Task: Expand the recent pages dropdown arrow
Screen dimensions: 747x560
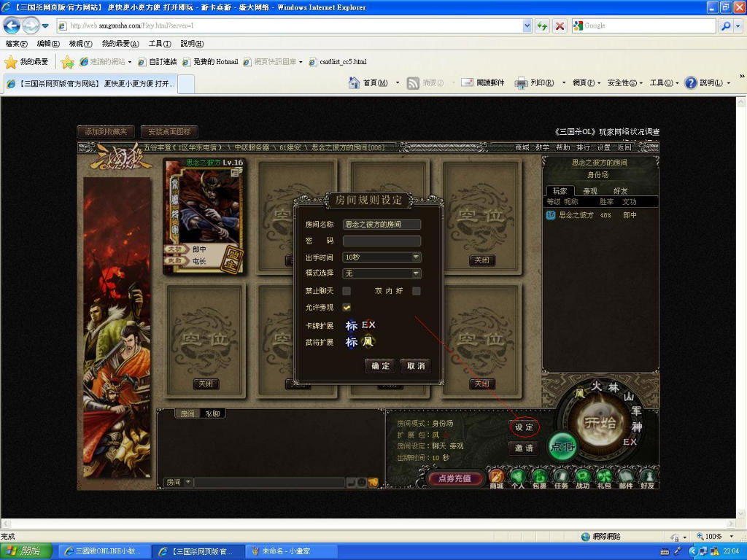Action: pyautogui.click(x=45, y=26)
